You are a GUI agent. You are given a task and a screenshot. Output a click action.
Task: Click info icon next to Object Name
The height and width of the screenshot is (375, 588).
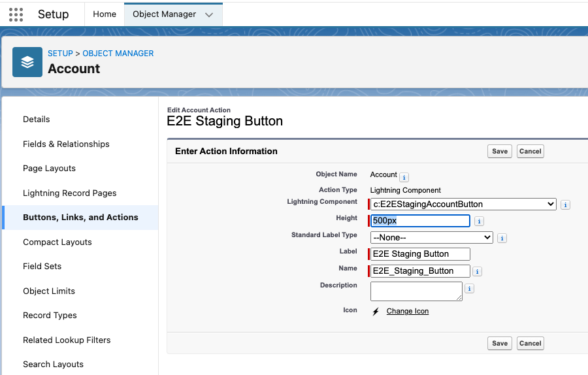404,177
